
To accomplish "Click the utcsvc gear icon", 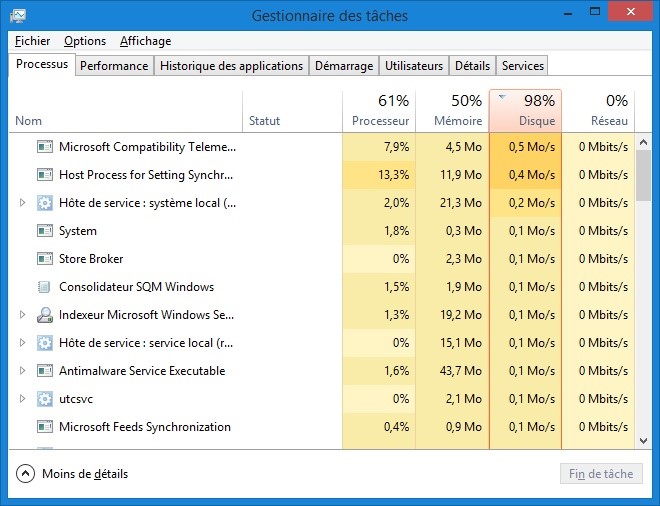I will tap(44, 399).
